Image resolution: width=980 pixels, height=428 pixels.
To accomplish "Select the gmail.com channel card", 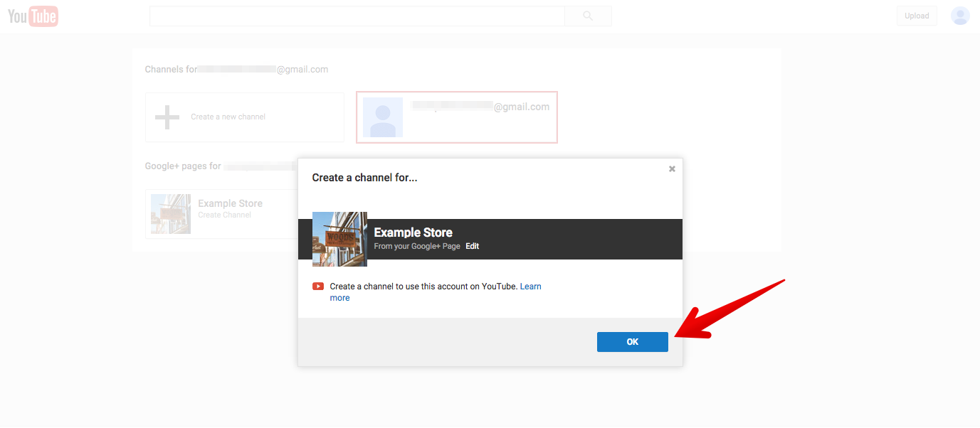I will tap(456, 117).
